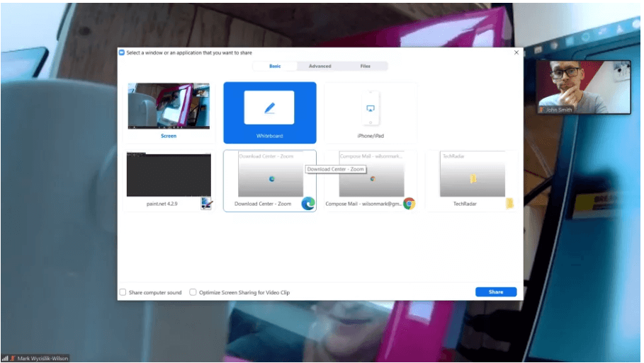Screen dimensions: 644x363
Task: Enable Optimize Screen Sharing for Video Clip
Action: pyautogui.click(x=193, y=292)
